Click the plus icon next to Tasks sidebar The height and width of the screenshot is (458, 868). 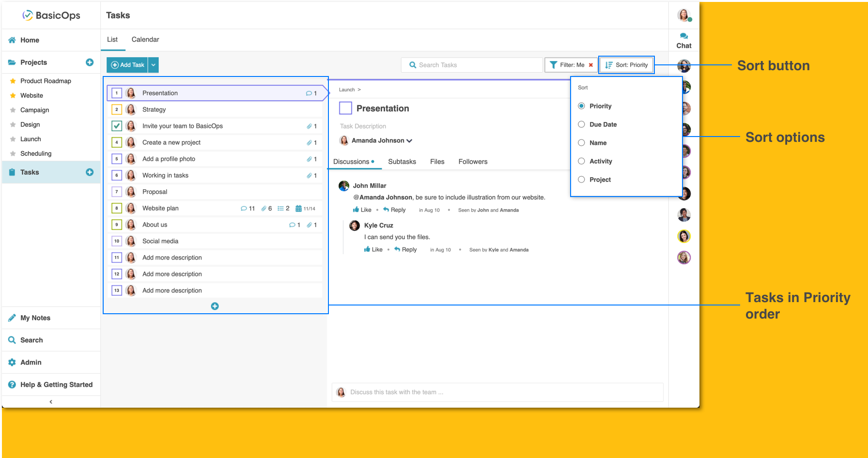tap(90, 172)
